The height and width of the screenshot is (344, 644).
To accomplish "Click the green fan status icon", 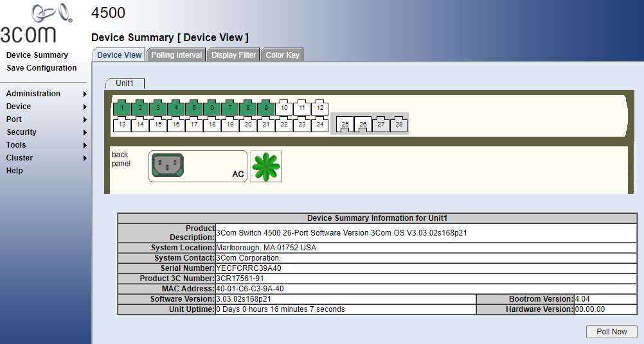I will 266,166.
